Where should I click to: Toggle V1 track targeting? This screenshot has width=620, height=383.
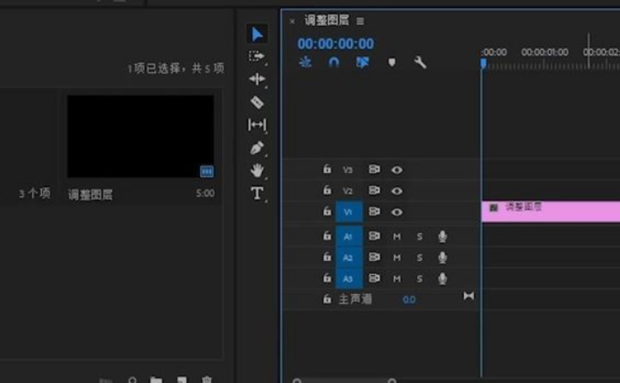point(349,212)
